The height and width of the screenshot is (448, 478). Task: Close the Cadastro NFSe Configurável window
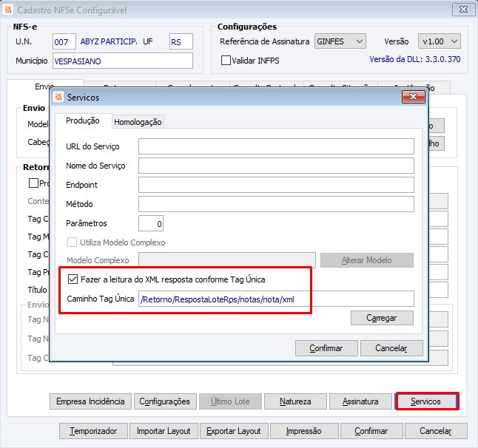pos(463,10)
